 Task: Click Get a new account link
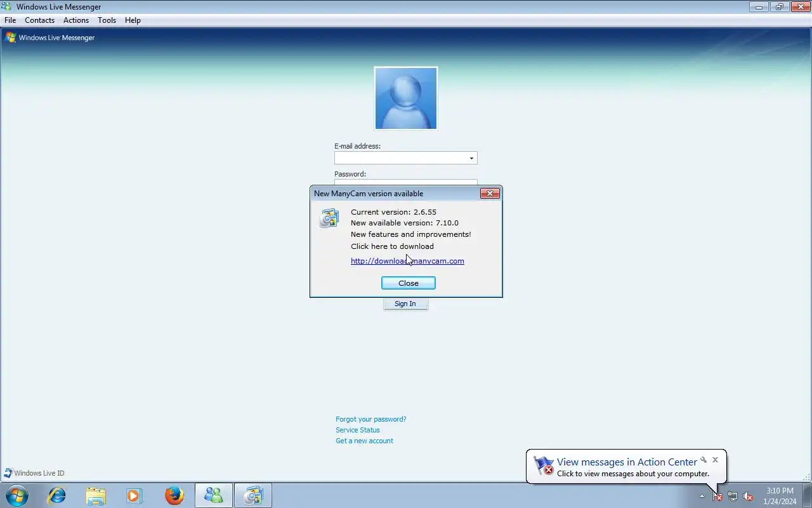pos(364,441)
